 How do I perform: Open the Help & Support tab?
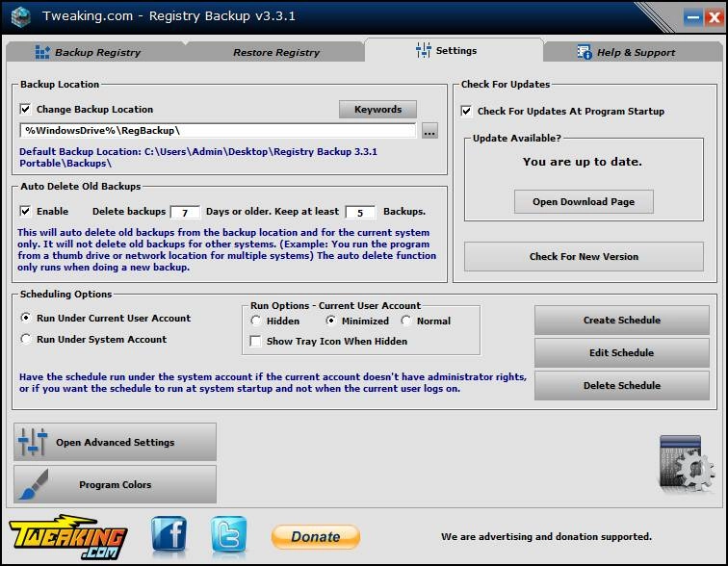click(633, 52)
